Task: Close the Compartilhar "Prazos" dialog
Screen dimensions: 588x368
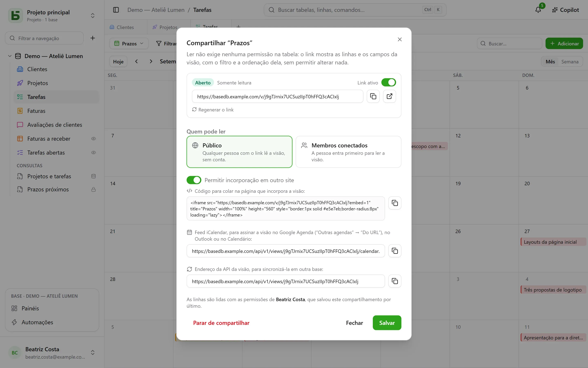Action: pyautogui.click(x=400, y=39)
